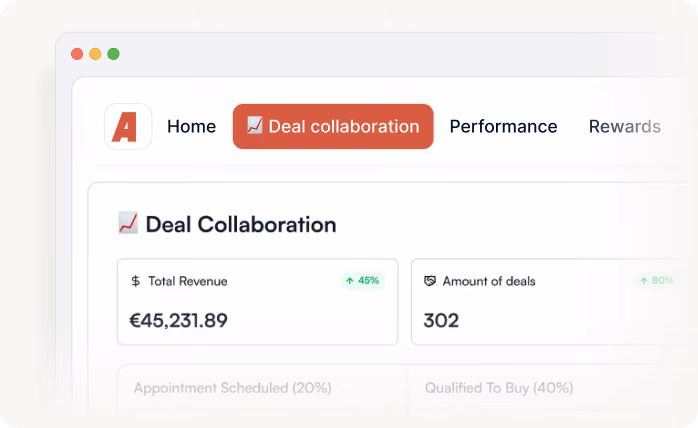Click the chart icon beside Deal Collaboration heading
Viewport: 698px width, 428px height.
click(x=128, y=223)
